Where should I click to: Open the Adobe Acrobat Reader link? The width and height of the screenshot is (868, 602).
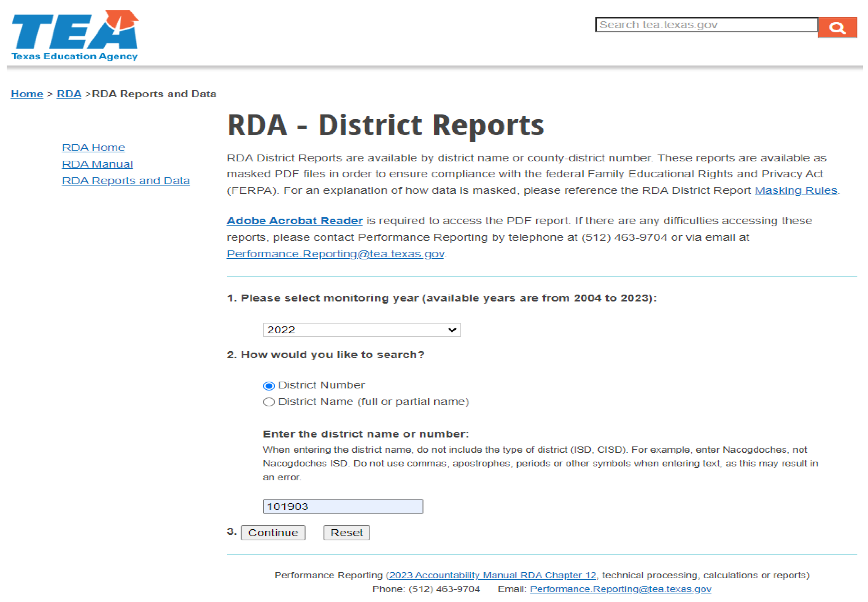point(295,221)
